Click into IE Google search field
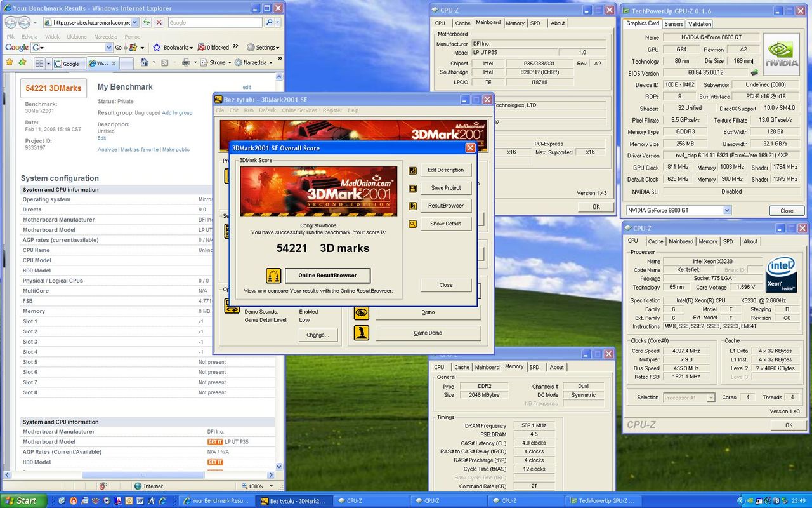 point(214,22)
